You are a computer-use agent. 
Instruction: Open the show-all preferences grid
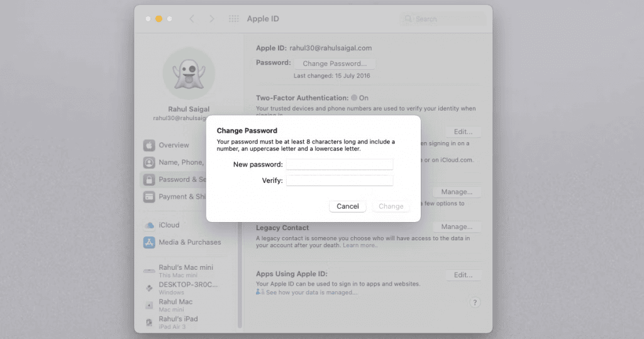click(x=233, y=19)
